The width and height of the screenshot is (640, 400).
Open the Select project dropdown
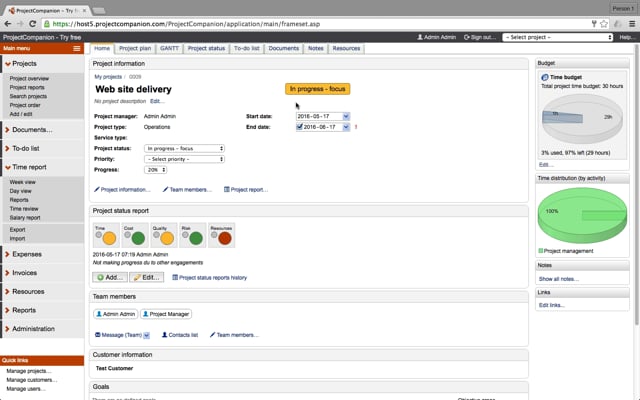click(558, 37)
